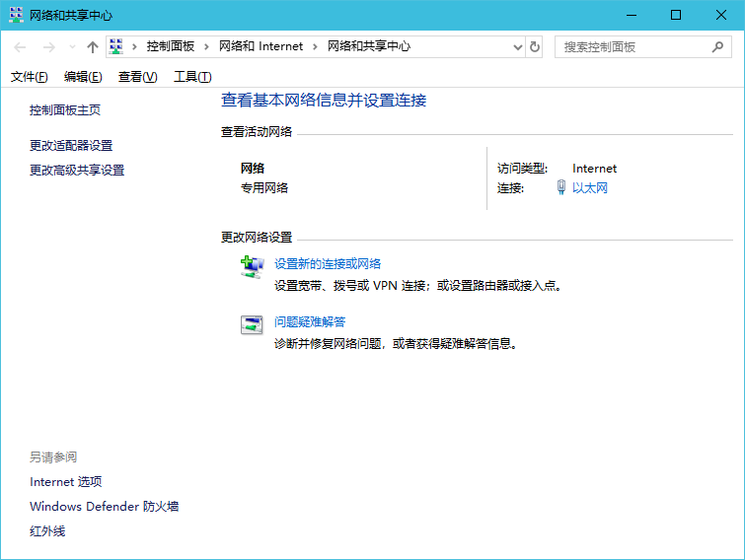Minimize the 网络和共享中心 window
This screenshot has width=745, height=560.
(632, 15)
